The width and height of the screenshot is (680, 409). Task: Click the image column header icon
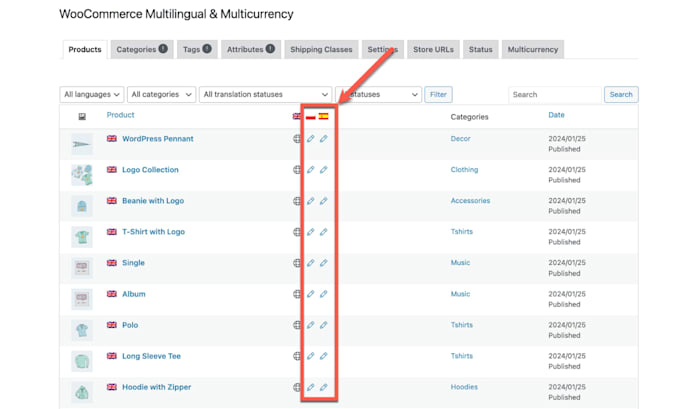(x=82, y=116)
